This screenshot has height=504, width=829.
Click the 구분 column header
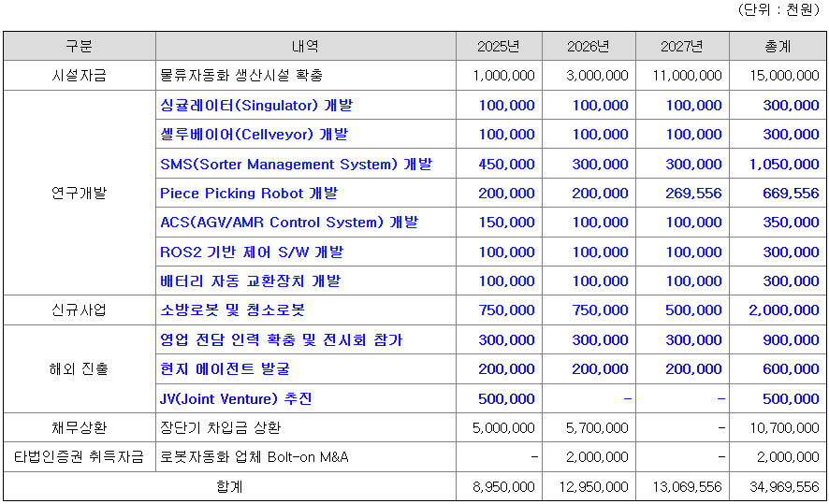[x=80, y=47]
